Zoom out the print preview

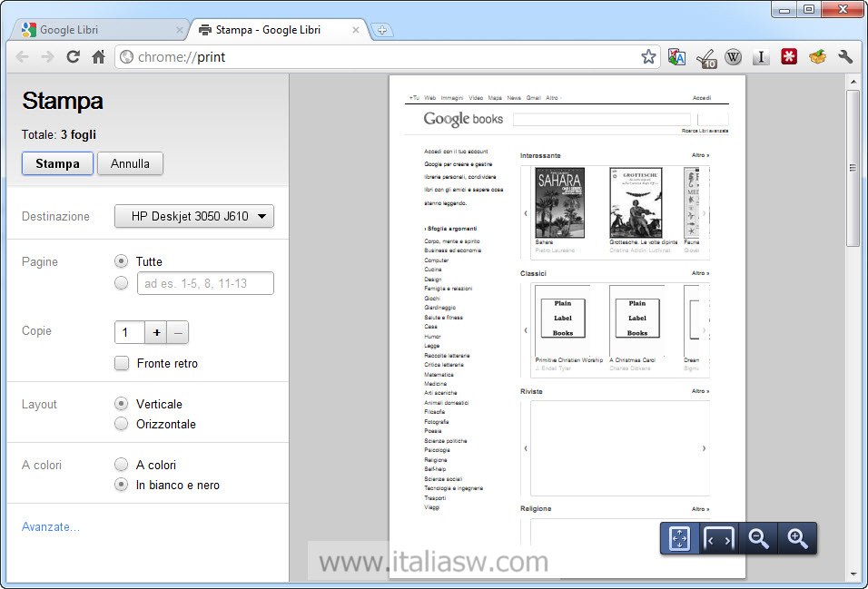[758, 539]
